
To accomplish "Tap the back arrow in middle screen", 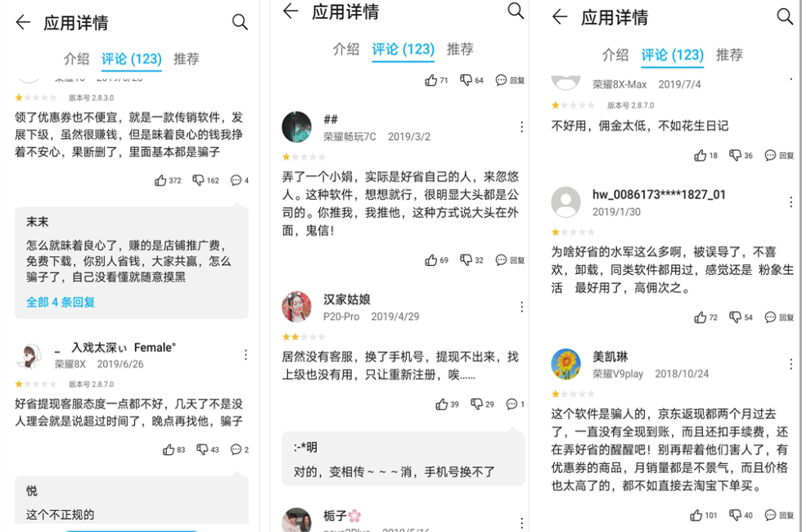I will coord(291,11).
